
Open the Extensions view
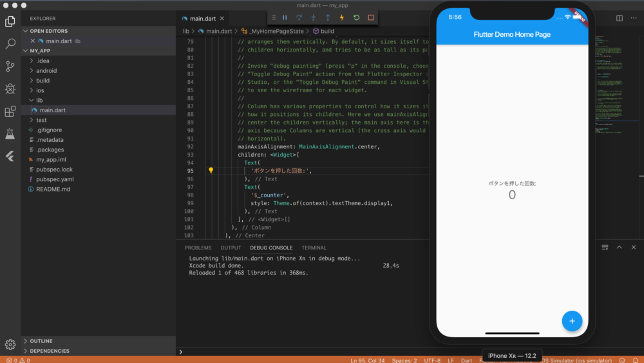[x=10, y=111]
